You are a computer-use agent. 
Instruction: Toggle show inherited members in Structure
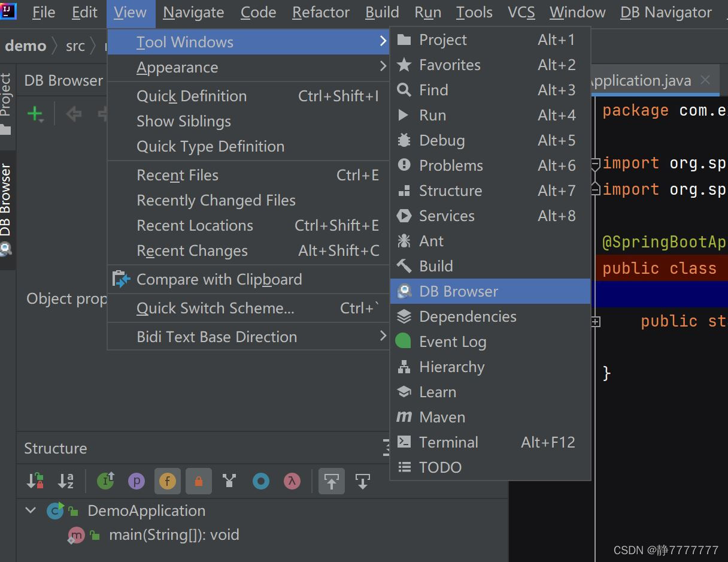106,481
